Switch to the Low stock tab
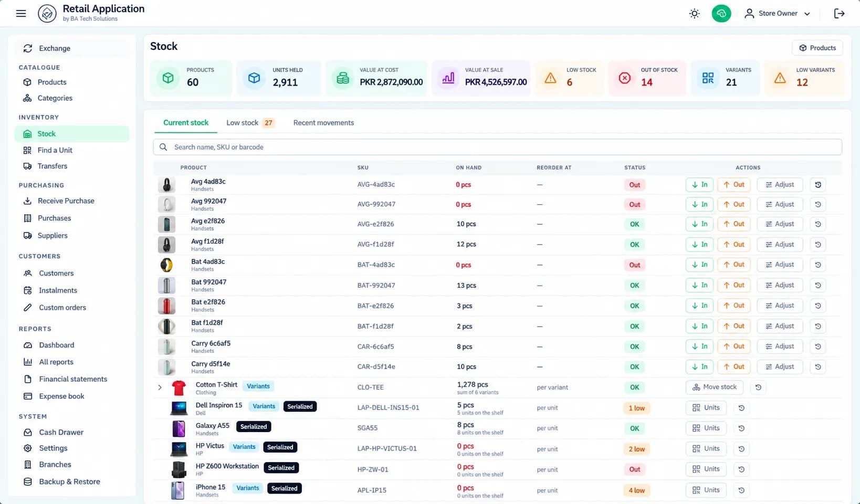Viewport: 860px width, 504px height. click(x=250, y=123)
